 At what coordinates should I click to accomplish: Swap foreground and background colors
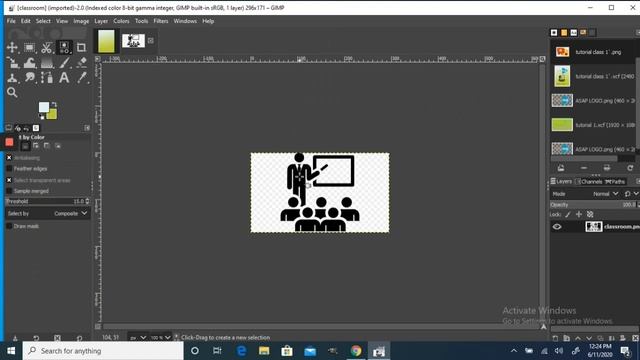coord(54,104)
